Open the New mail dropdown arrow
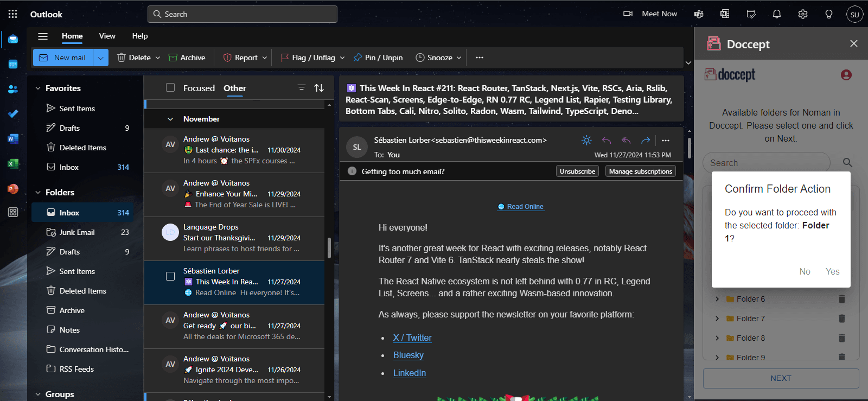Viewport: 868px width, 401px height. (x=101, y=58)
